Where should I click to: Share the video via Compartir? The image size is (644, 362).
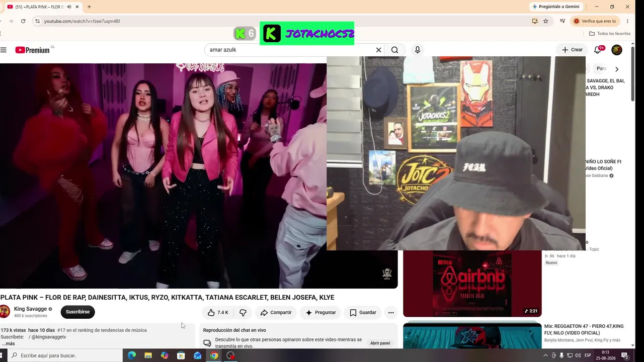pos(276,312)
